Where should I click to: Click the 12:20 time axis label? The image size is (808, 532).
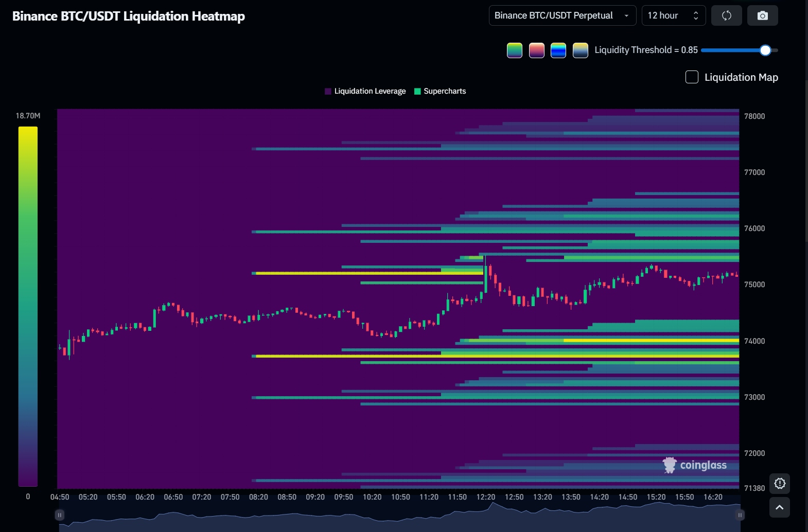coord(486,497)
